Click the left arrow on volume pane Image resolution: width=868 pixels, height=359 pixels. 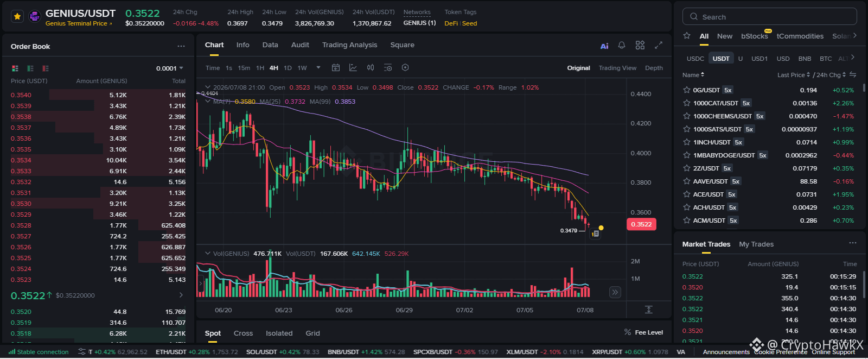click(200, 283)
